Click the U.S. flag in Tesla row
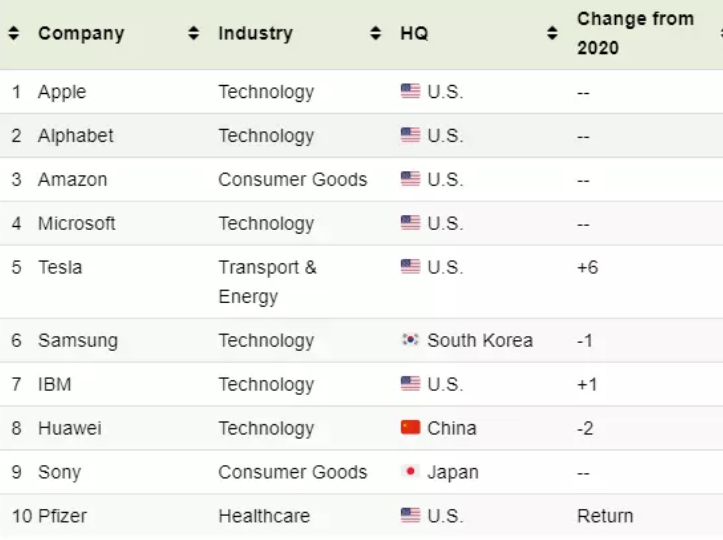The image size is (723, 540). [x=410, y=267]
